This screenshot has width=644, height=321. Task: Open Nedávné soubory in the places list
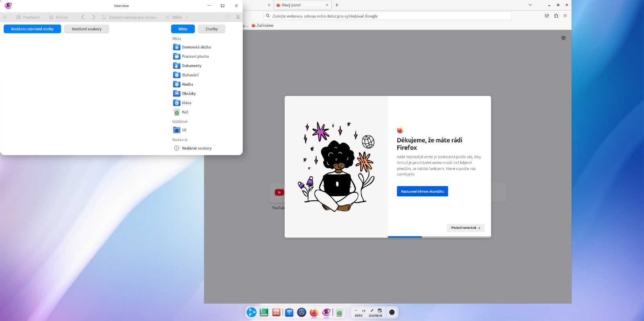point(193,148)
